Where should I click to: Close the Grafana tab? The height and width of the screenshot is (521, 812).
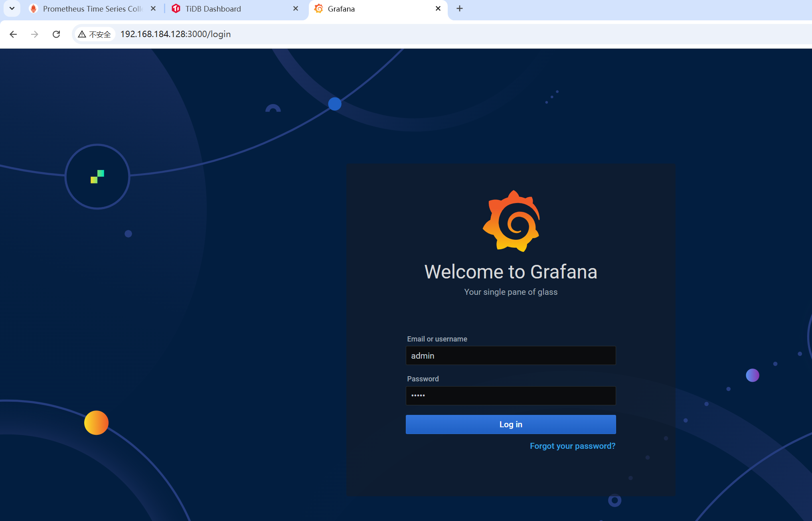438,8
